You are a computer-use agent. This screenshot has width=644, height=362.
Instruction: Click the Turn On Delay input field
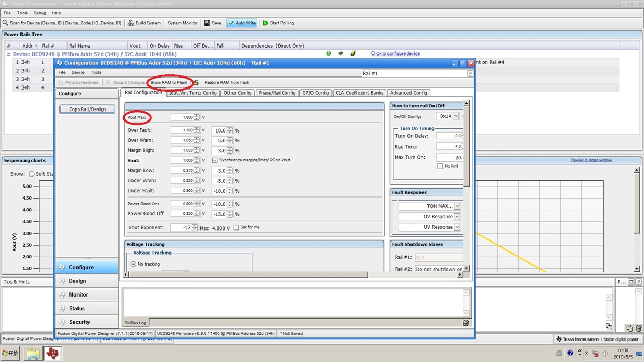point(449,136)
